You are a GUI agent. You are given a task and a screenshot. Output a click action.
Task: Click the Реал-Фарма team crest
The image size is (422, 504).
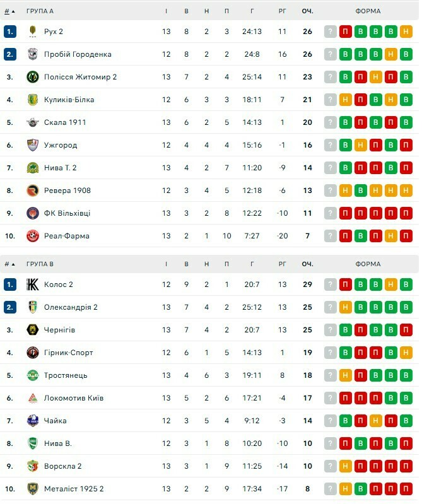[33, 236]
